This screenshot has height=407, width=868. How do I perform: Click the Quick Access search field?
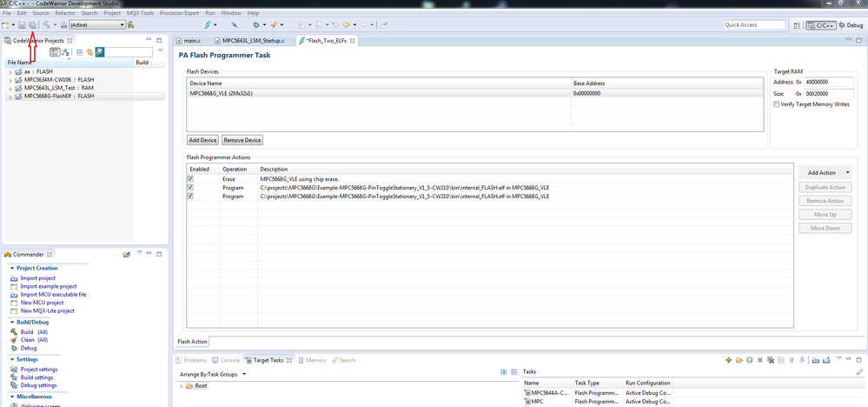click(754, 25)
